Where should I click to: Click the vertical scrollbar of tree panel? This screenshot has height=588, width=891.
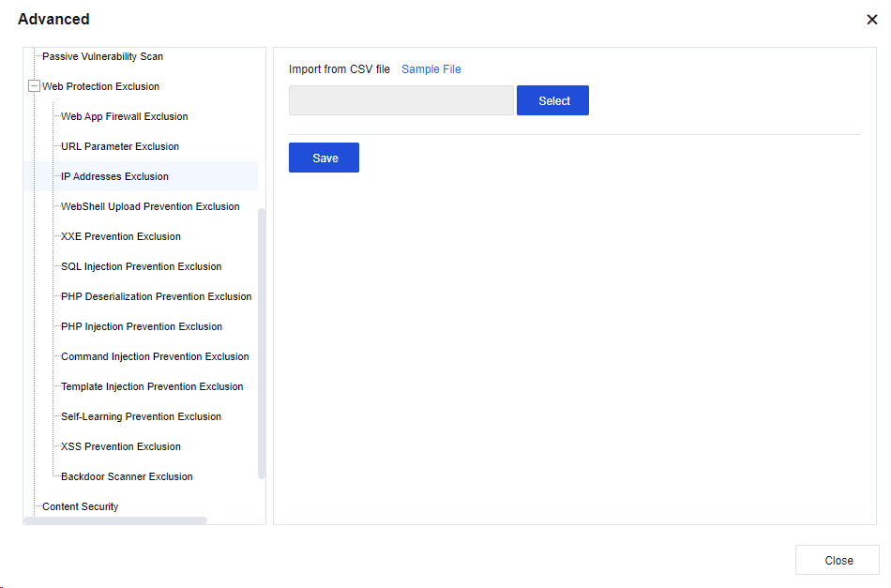point(262,342)
